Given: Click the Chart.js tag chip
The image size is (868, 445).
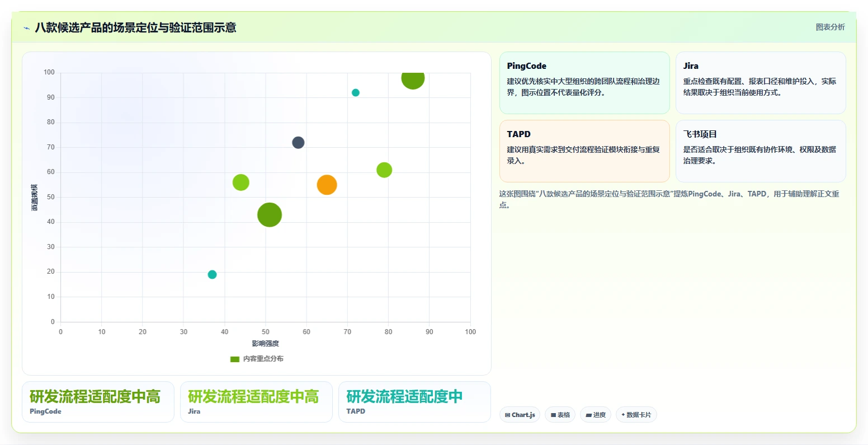Looking at the screenshot, I should click(520, 415).
